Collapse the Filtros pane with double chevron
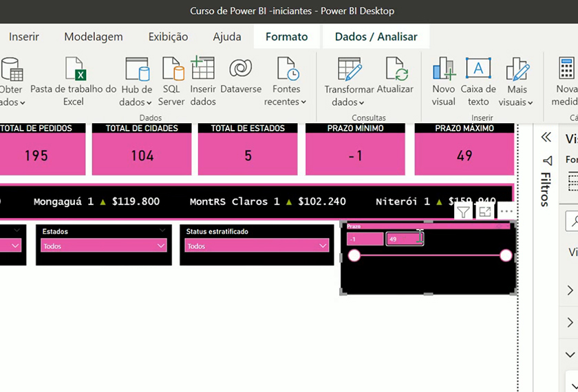 [x=547, y=137]
